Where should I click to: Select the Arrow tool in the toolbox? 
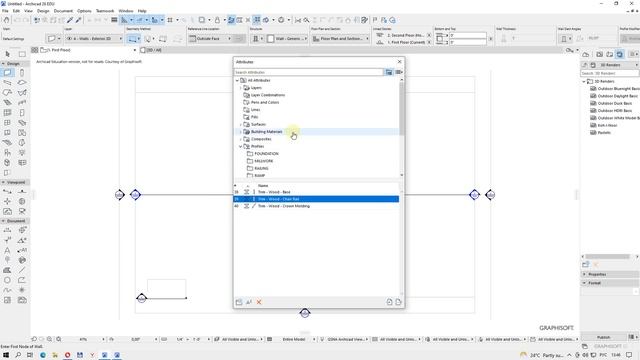click(x=7, y=54)
